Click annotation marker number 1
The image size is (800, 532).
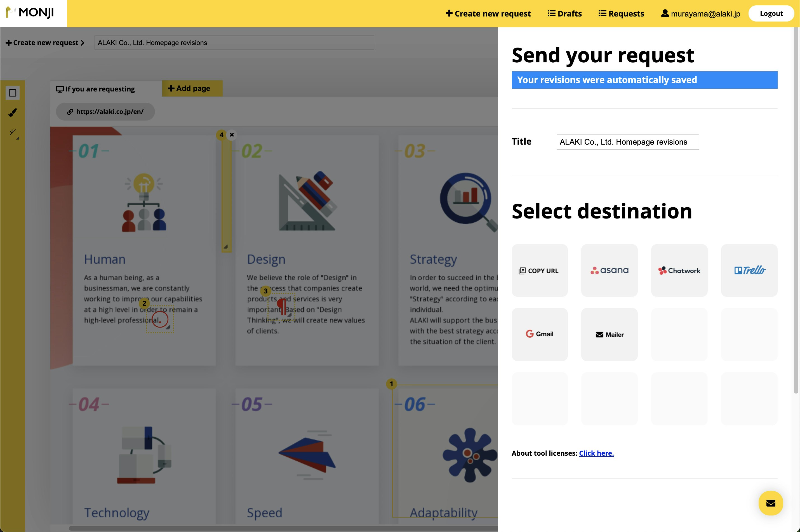point(391,384)
